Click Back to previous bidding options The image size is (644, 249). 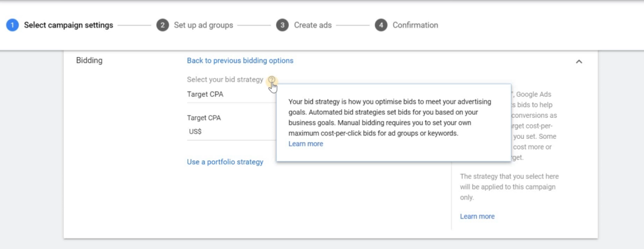[240, 61]
